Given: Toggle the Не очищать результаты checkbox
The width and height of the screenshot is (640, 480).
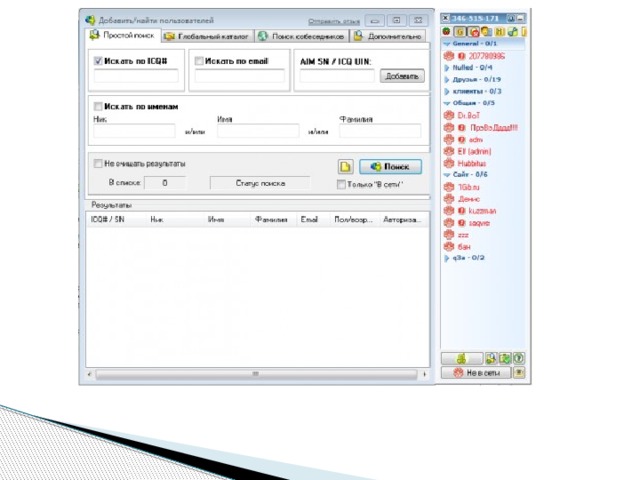Looking at the screenshot, I should click(x=97, y=163).
